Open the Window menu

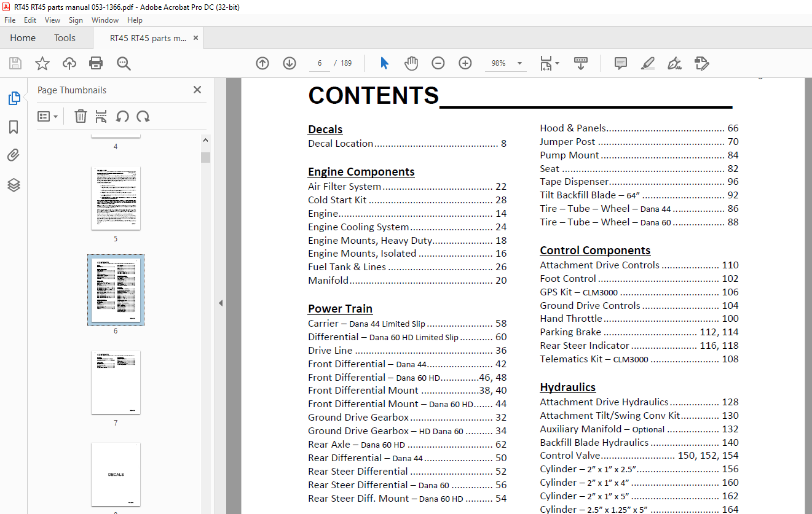pos(105,20)
